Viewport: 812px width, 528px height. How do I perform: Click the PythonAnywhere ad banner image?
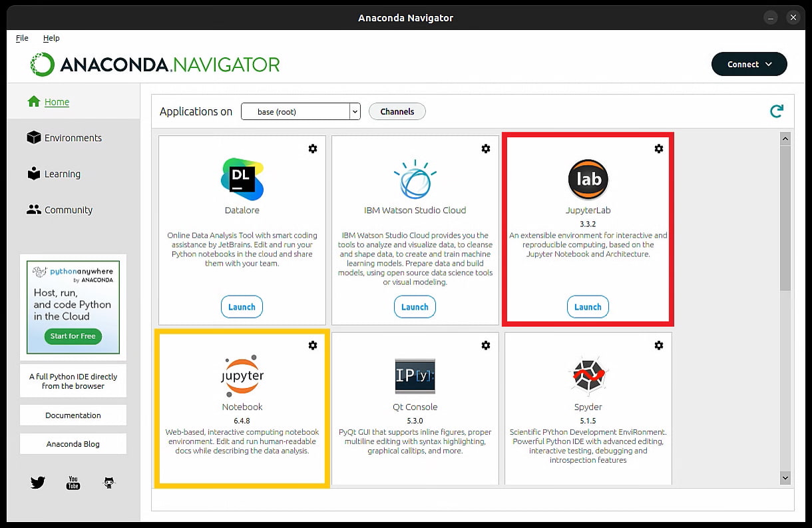(x=73, y=307)
